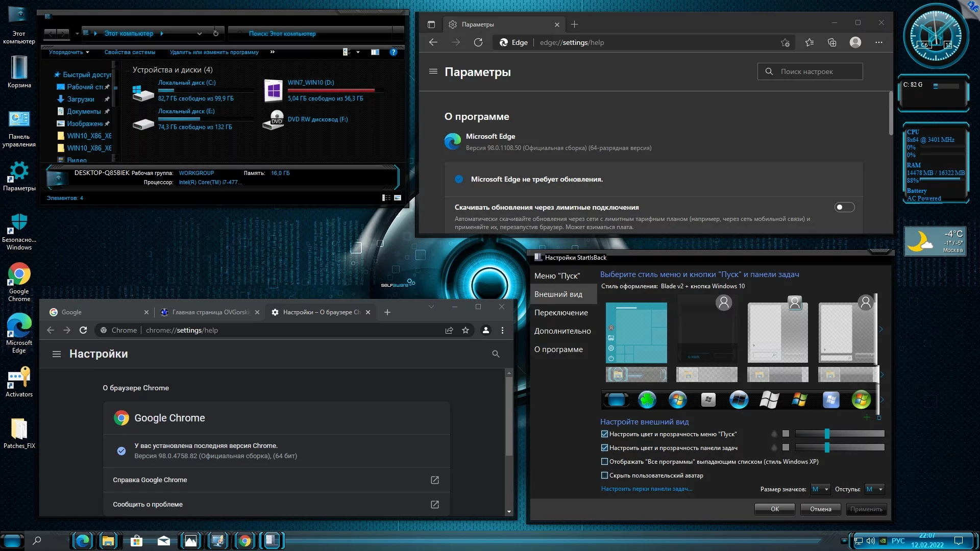Click Edge refresh page icon
This screenshot has height=551, width=980.
point(478,42)
